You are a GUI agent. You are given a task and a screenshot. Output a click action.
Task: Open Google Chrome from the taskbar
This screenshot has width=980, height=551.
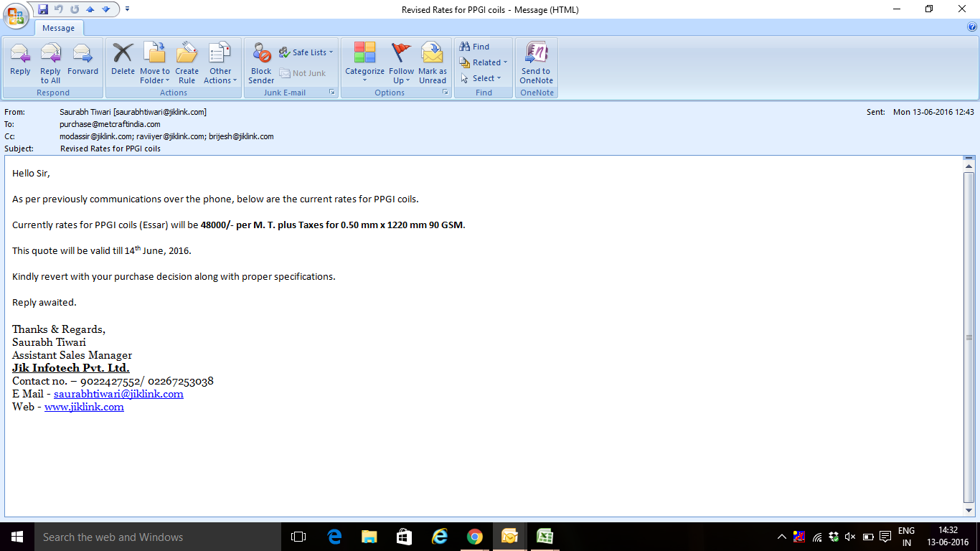(474, 537)
